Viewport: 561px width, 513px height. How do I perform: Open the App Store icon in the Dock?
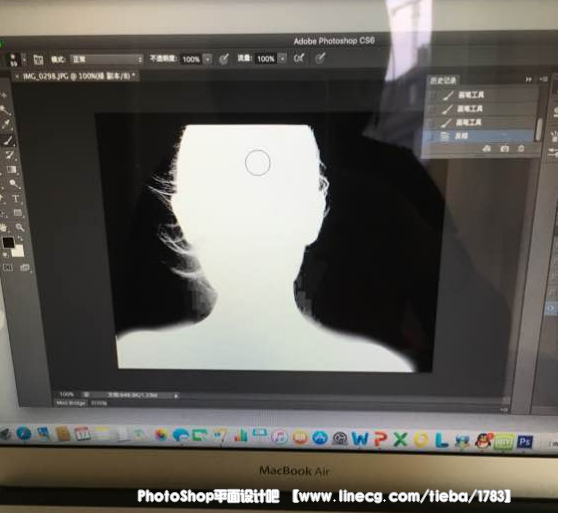[319, 438]
